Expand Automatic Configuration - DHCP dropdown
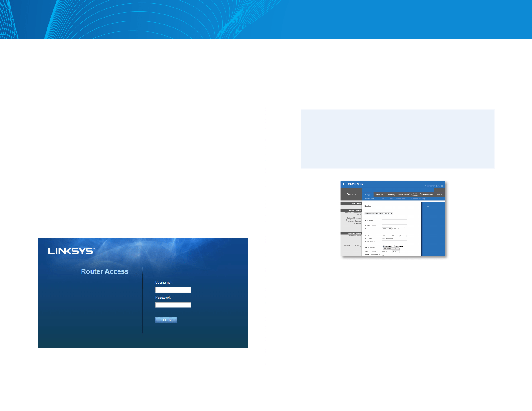532x411 pixels. 378,214
